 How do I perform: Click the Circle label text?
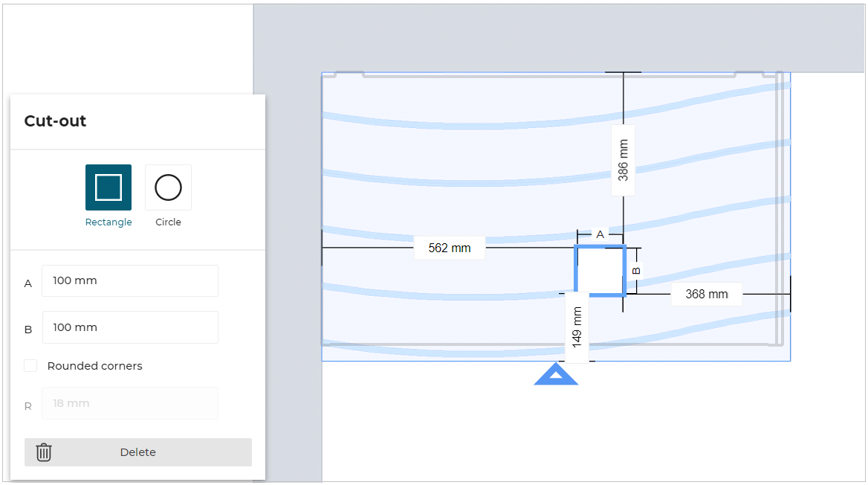[168, 222]
